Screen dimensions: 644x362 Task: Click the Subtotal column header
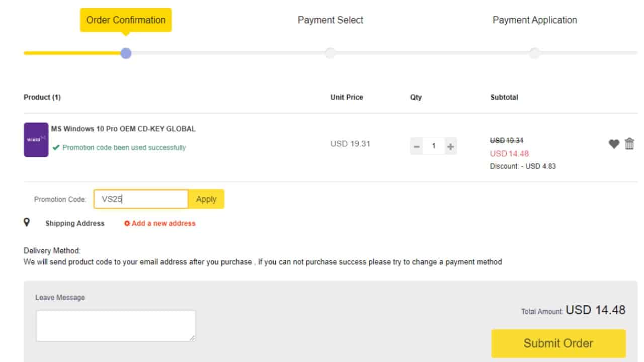(x=504, y=97)
